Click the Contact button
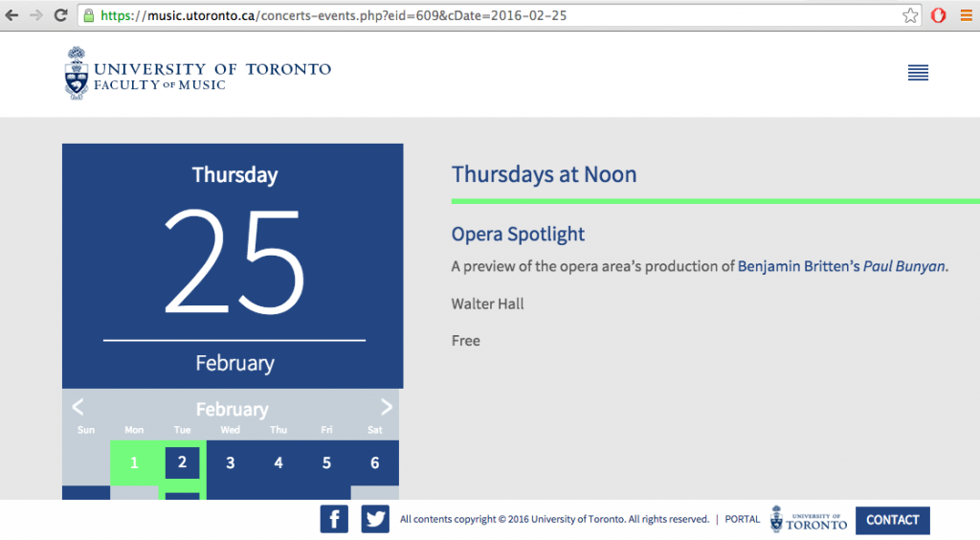The height and width of the screenshot is (540, 980). tap(892, 520)
